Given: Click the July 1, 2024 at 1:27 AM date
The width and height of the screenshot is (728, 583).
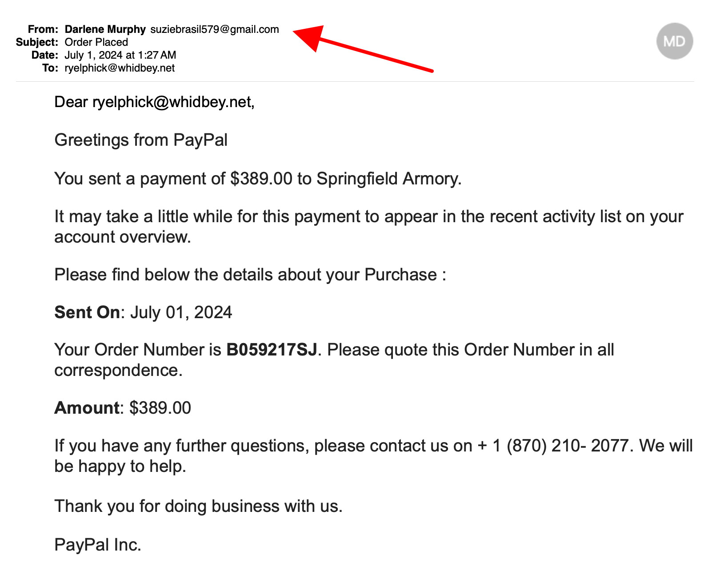Looking at the screenshot, I should (x=120, y=55).
